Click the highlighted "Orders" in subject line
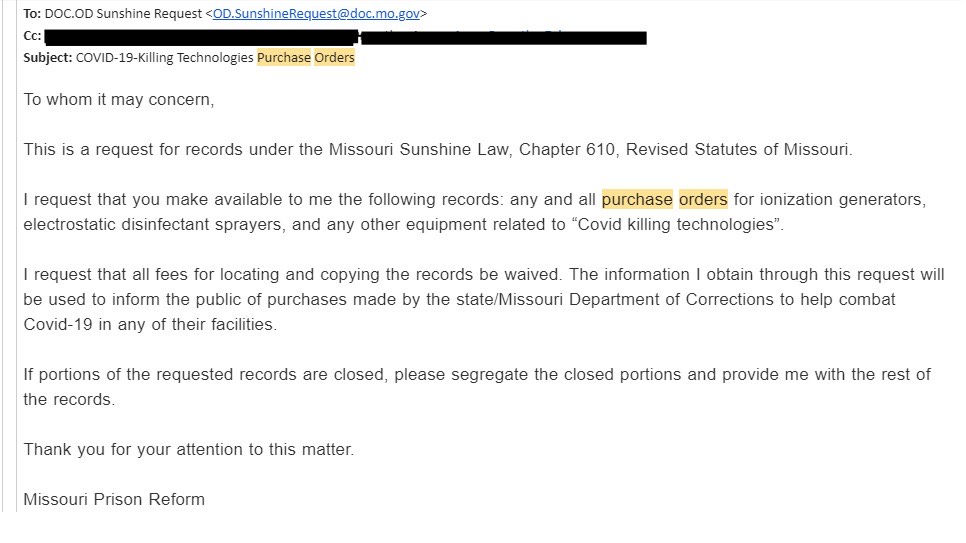966x543 pixels. click(x=334, y=57)
